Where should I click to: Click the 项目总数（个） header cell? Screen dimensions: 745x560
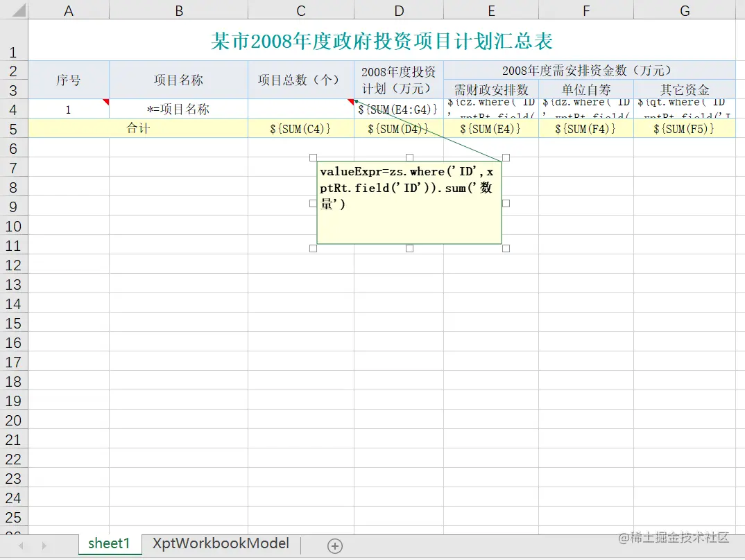[x=301, y=80]
